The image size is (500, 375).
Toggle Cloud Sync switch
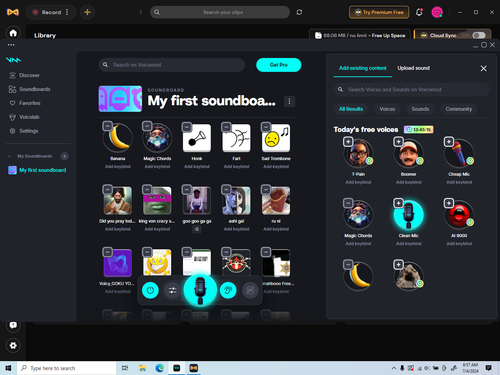(479, 35)
